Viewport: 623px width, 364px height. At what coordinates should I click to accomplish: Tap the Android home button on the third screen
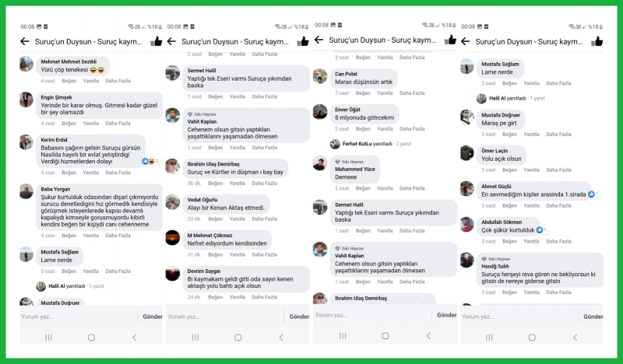pyautogui.click(x=385, y=336)
